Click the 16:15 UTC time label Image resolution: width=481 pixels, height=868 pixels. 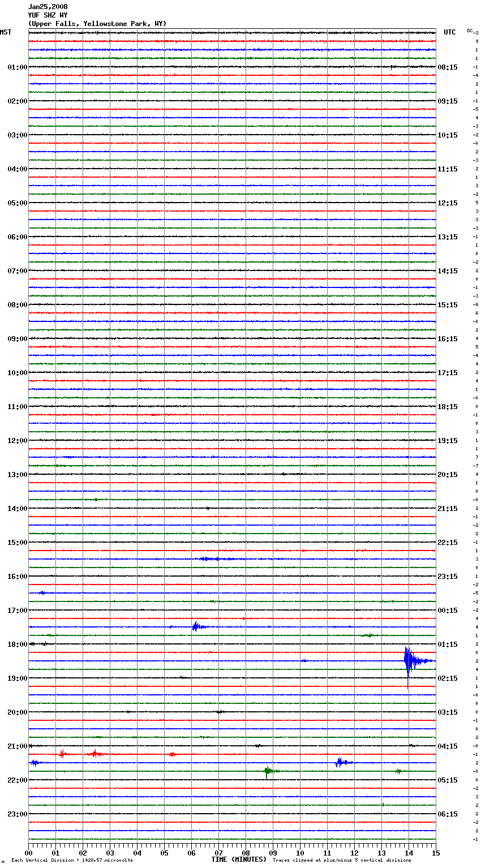(448, 339)
